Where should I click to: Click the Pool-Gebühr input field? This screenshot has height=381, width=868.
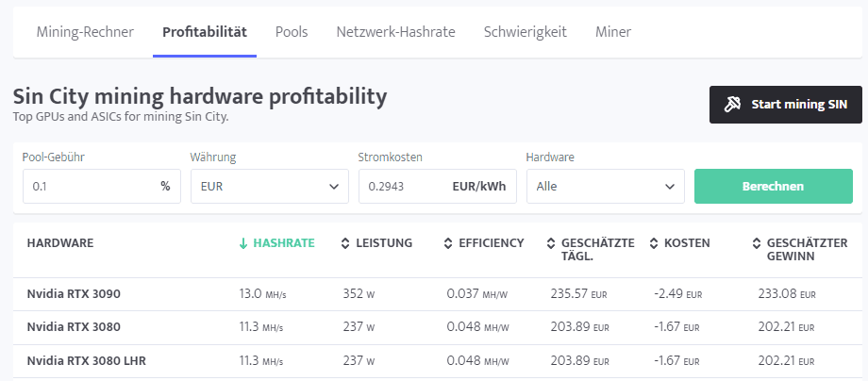101,187
